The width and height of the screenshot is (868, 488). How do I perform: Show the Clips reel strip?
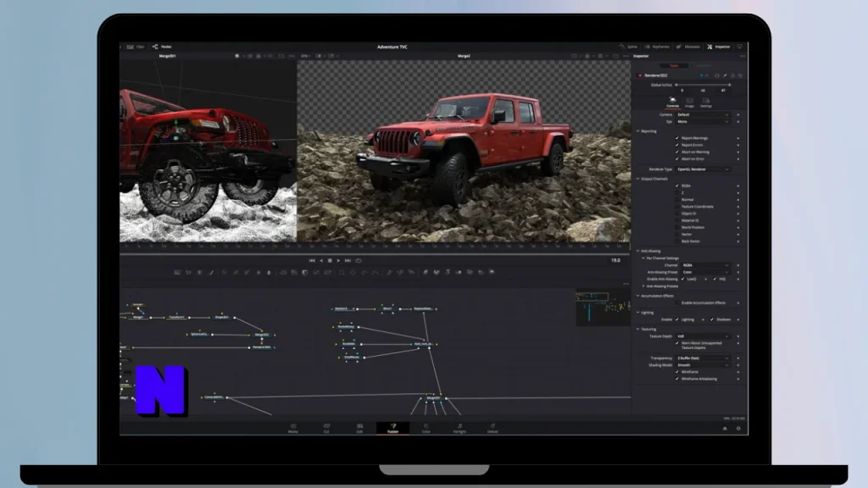pos(140,47)
